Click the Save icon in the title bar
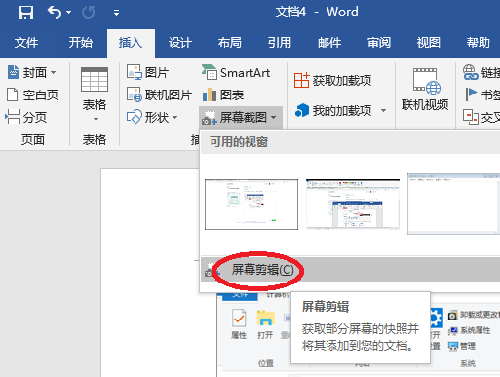500x377 pixels. click(x=26, y=13)
